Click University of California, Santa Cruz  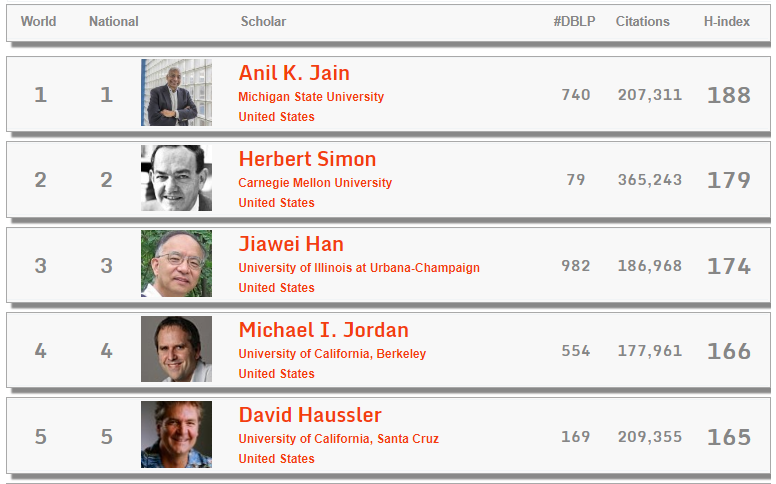pyautogui.click(x=338, y=439)
